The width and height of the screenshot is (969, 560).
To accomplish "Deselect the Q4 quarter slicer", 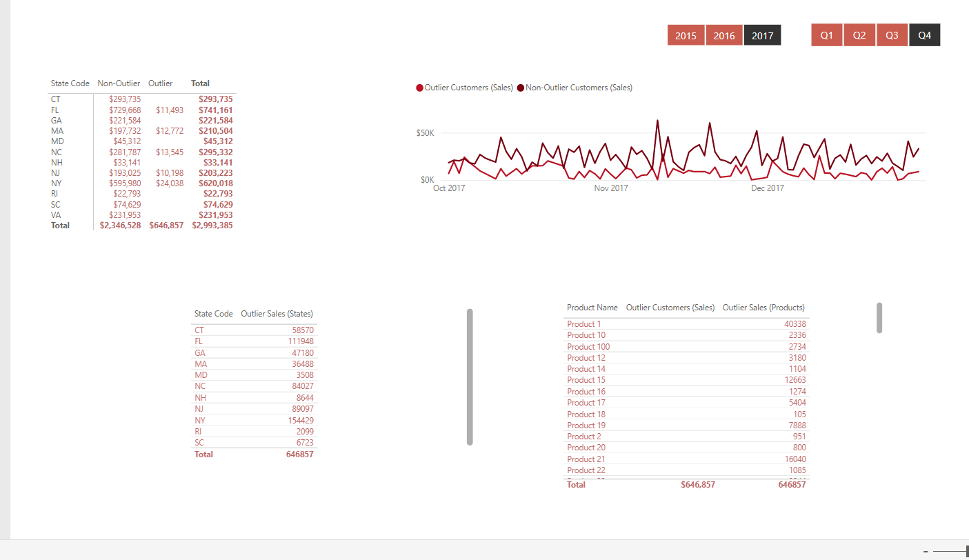I will click(x=925, y=35).
